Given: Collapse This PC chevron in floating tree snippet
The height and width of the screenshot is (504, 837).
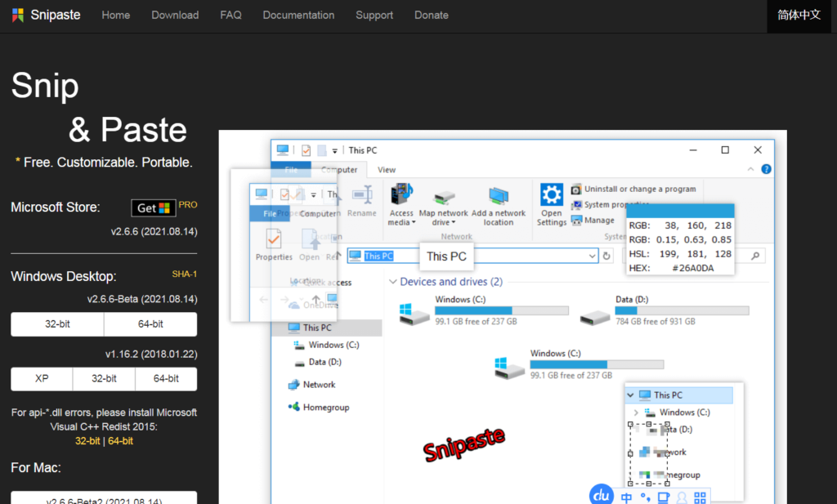Looking at the screenshot, I should (x=630, y=395).
